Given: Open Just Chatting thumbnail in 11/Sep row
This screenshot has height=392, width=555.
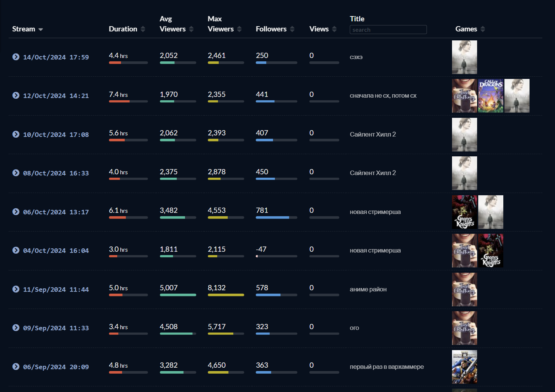Looking at the screenshot, I should (464, 290).
